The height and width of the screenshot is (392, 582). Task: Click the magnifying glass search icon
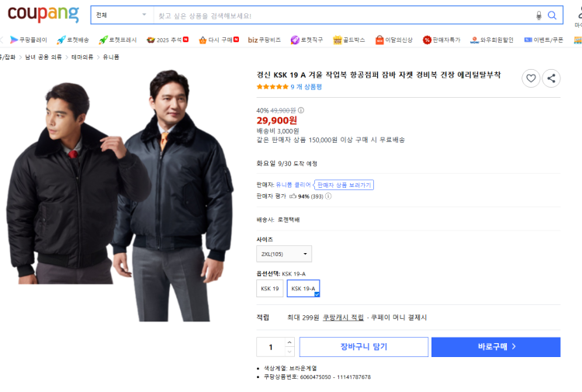(552, 16)
